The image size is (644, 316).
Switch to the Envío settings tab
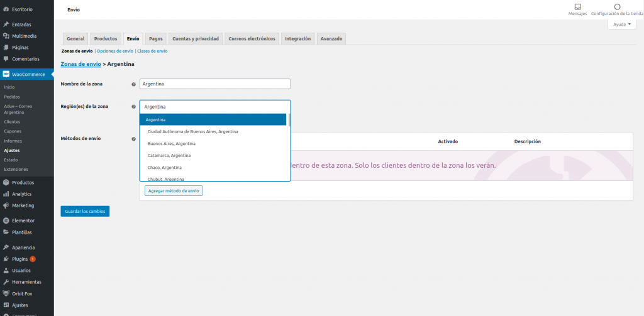(133, 38)
